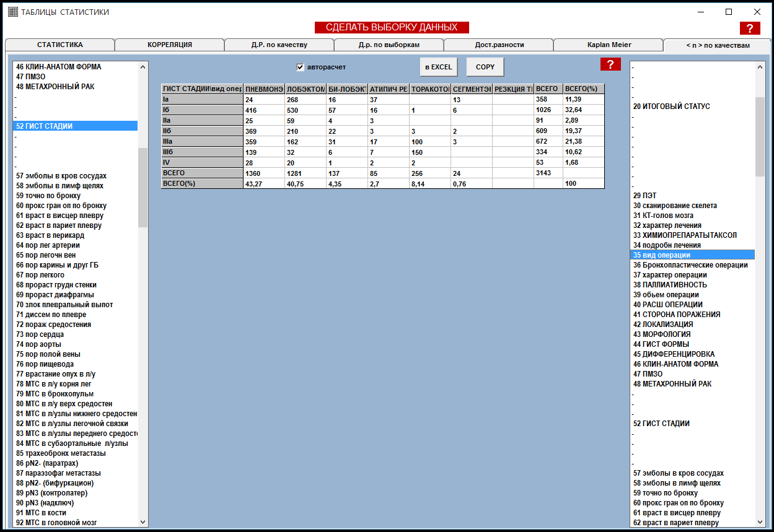
Task: Choose '20 ИТОГОВЫЙ СТАТУС' in right list
Action: coord(671,107)
